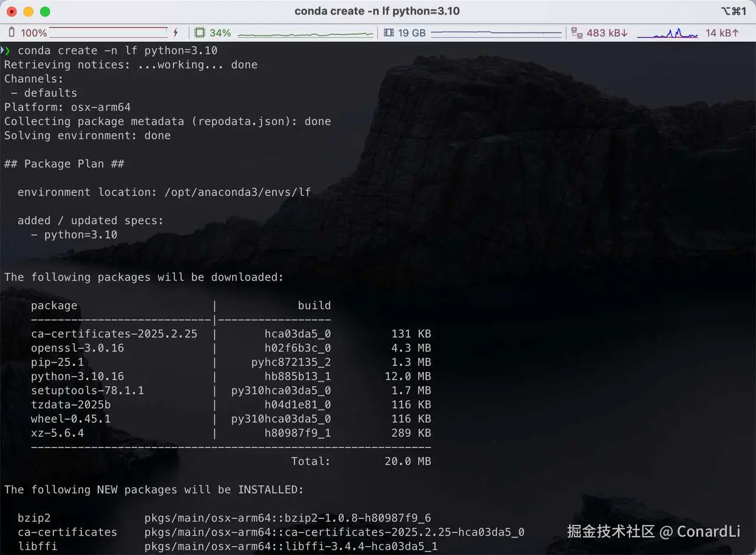Screen dimensions: 756x555
Task: Click the openssl-3.0.16 row
Action: (x=231, y=348)
